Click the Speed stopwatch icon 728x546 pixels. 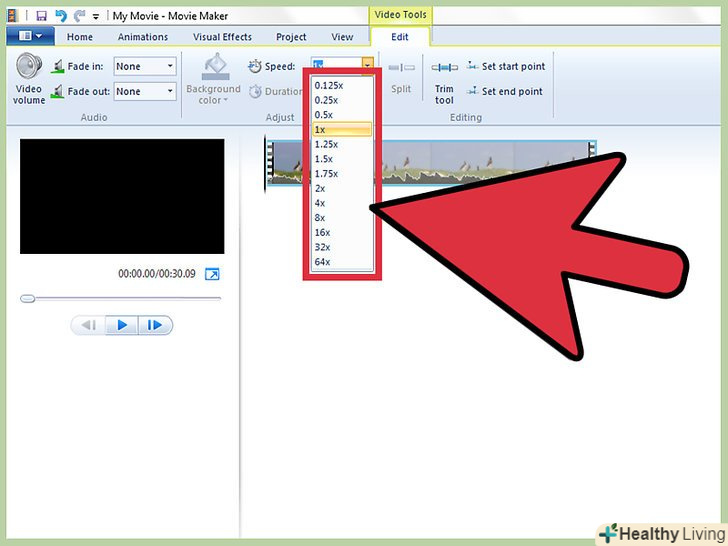254,66
